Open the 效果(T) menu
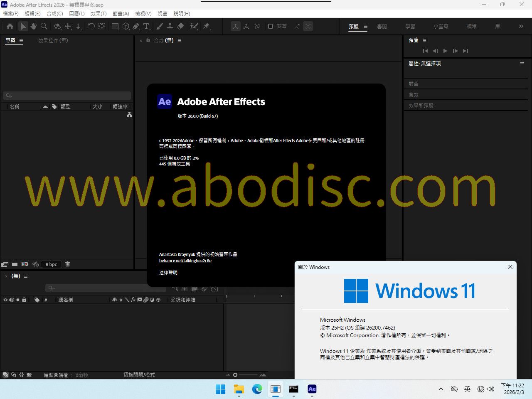Screen dimensions: 532x399 click(x=99, y=13)
